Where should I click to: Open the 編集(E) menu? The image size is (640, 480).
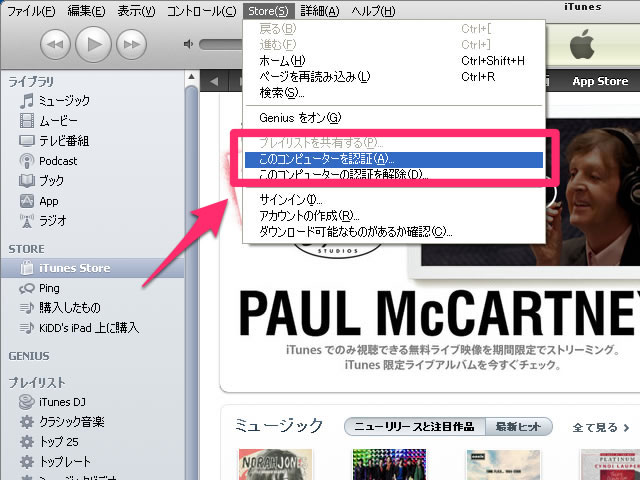[x=86, y=11]
